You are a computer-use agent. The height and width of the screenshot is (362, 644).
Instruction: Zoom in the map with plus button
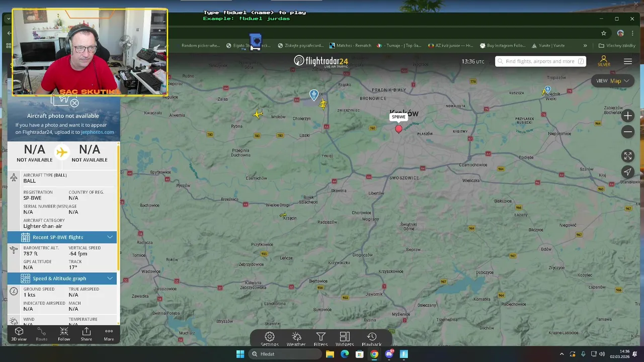tap(627, 116)
